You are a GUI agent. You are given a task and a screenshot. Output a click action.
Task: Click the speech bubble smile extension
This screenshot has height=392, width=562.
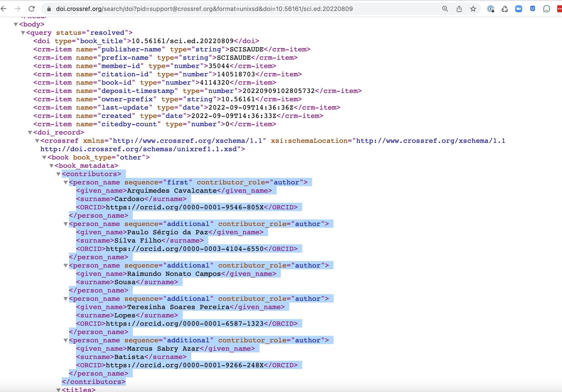coord(546,9)
